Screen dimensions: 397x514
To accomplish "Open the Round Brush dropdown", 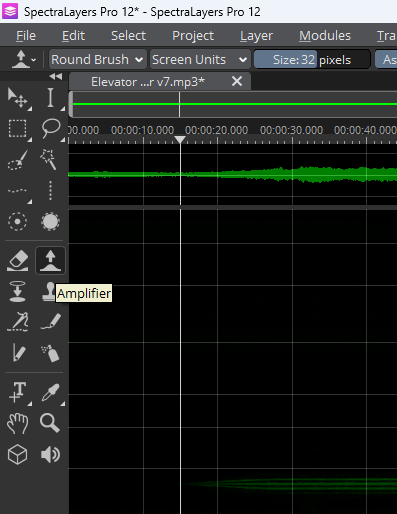I will click(97, 60).
